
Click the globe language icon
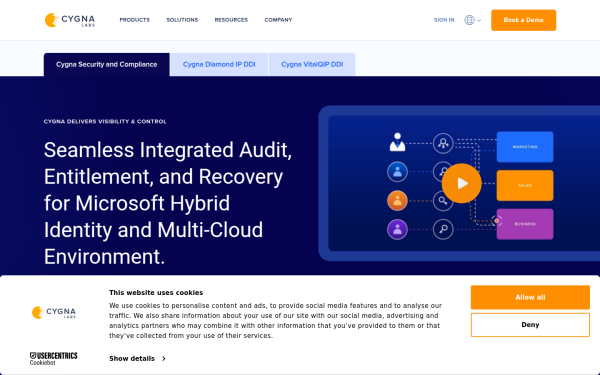pyautogui.click(x=470, y=20)
